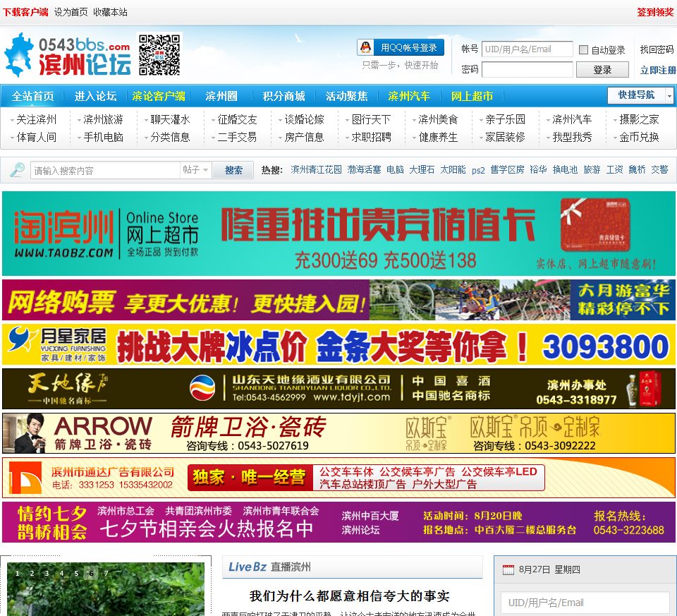
Task: Click the search magnifier icon
Action: point(17,170)
